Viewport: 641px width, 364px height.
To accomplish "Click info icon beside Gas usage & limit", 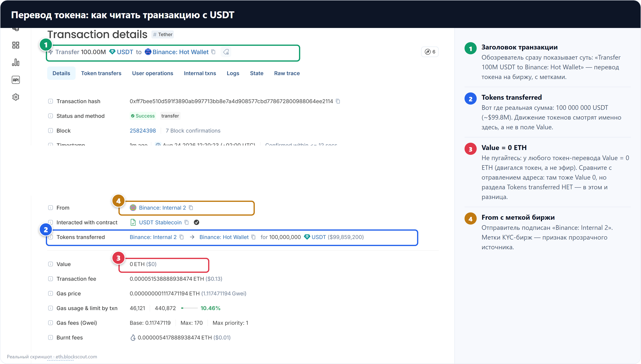I will click(51, 308).
